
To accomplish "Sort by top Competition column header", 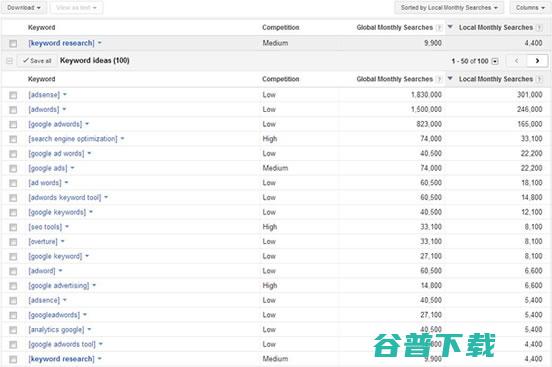I will 281,27.
